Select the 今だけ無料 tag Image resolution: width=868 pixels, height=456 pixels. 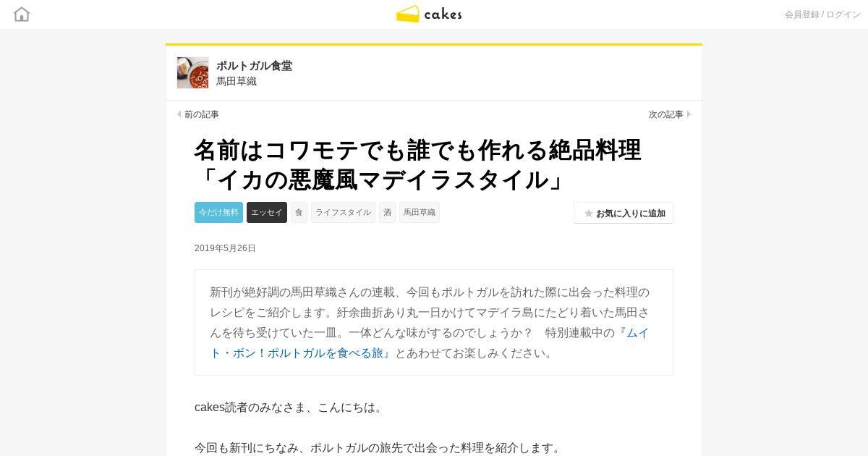coord(218,212)
